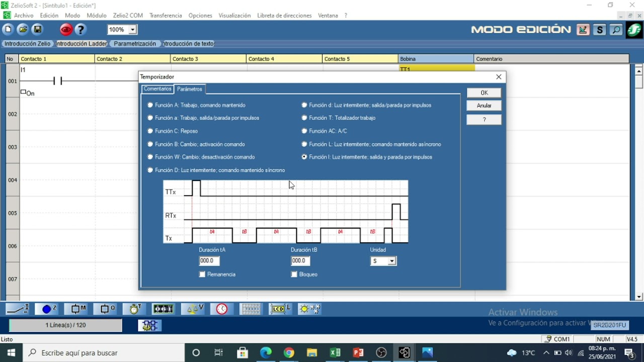Click the Windows search box
The height and width of the screenshot is (362, 644).
pos(104,353)
